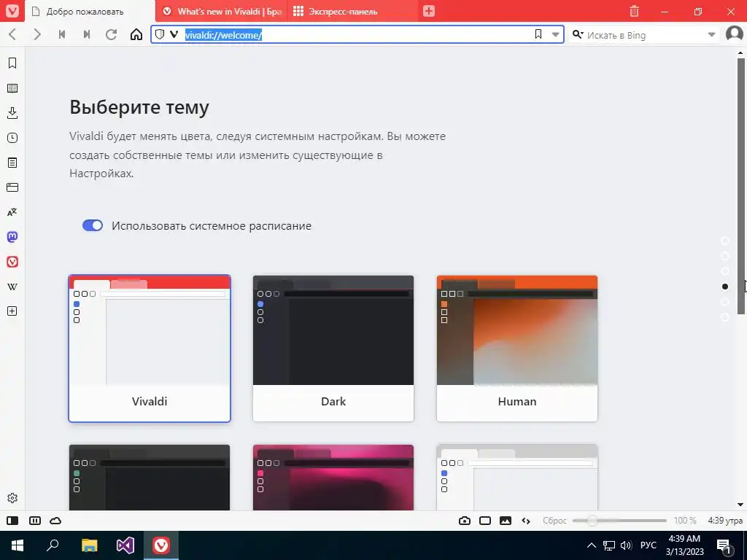Open the Vivaldi main menu icon

pyautogui.click(x=12, y=10)
